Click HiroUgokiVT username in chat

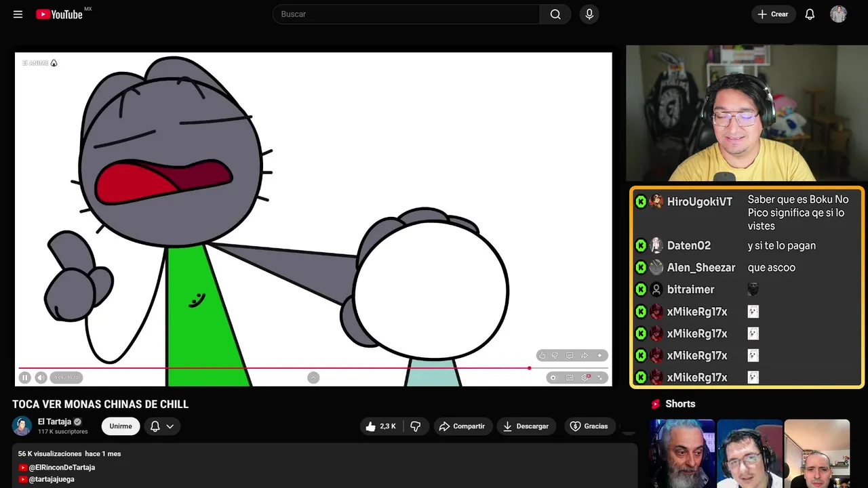coord(700,202)
